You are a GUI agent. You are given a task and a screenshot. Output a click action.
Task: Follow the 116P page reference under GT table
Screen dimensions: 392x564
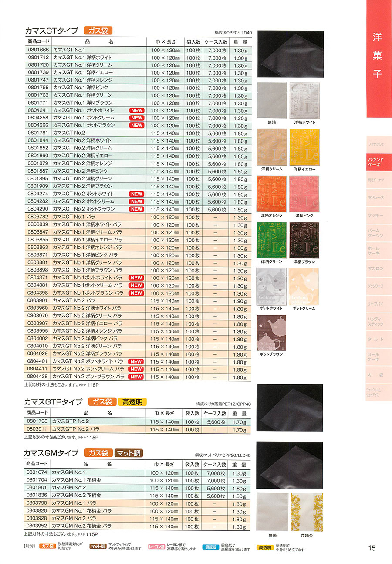click(x=93, y=386)
